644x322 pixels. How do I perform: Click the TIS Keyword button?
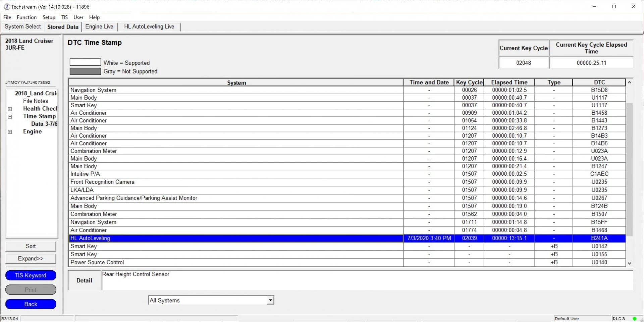tap(31, 275)
